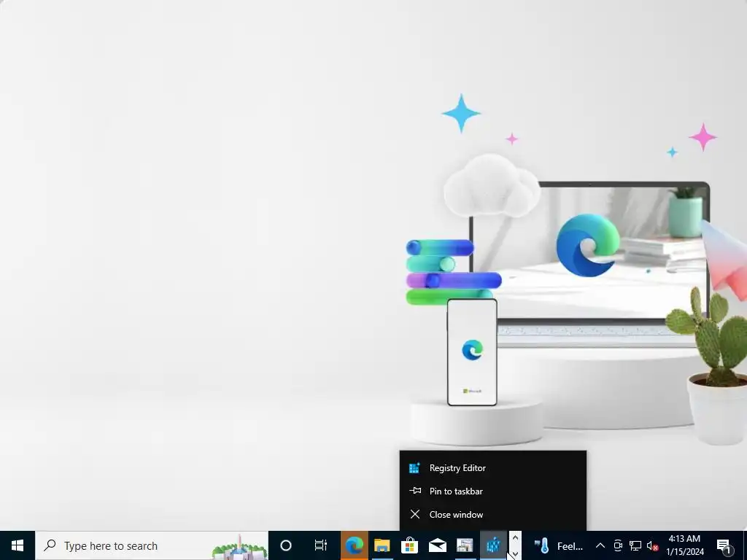Open the Action Center notifications icon

(x=724, y=545)
